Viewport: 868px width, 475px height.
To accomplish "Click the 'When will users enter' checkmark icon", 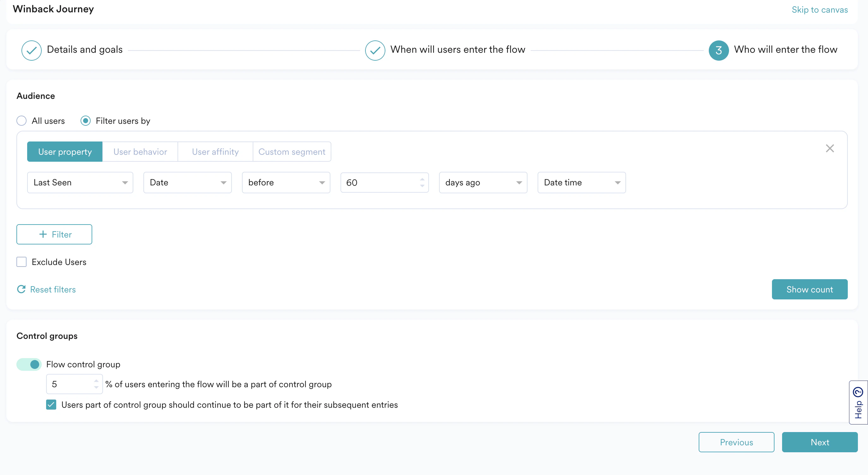I will click(x=375, y=50).
